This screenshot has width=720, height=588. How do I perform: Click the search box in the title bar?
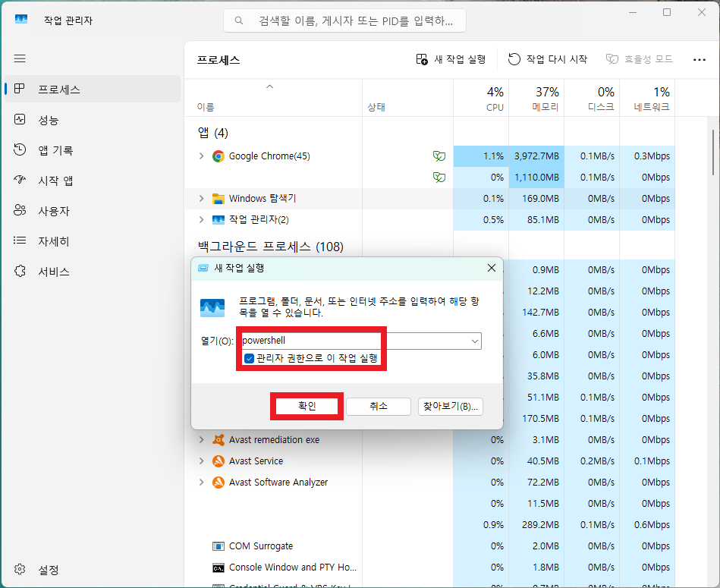point(345,20)
